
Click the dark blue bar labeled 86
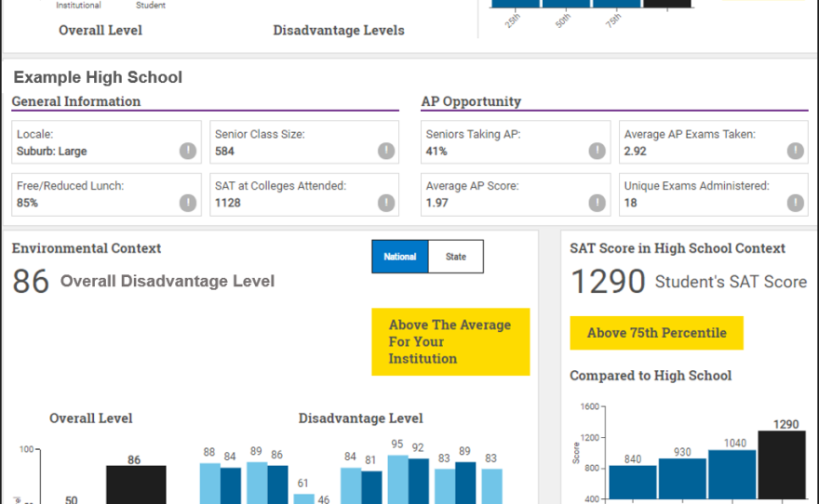[x=277, y=484]
